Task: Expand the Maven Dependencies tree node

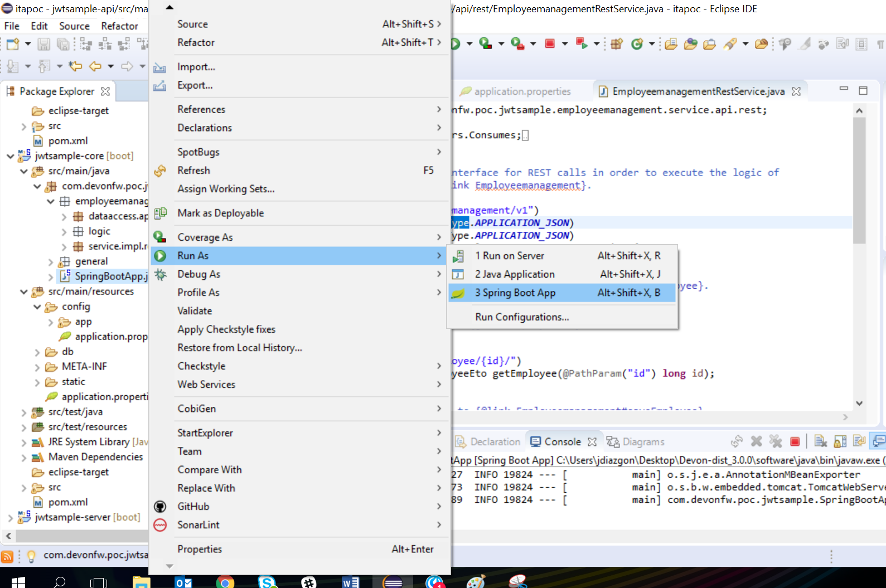Action: [x=23, y=458]
